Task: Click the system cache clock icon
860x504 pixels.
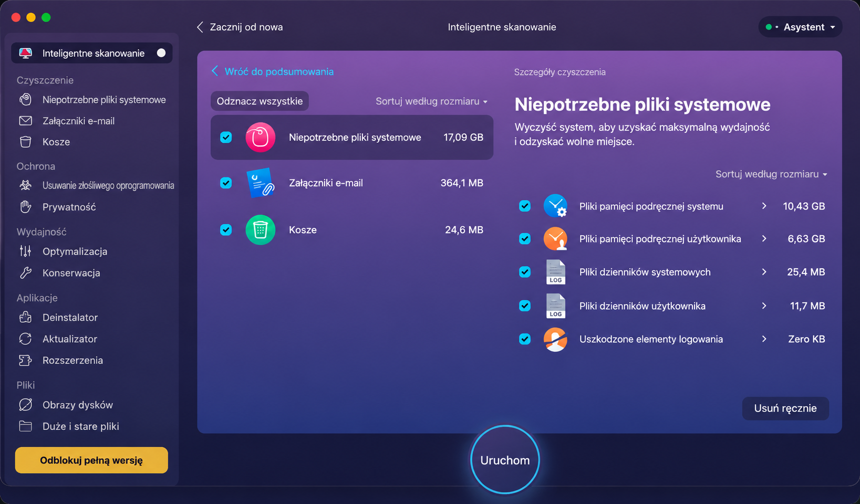Action: [555, 206]
